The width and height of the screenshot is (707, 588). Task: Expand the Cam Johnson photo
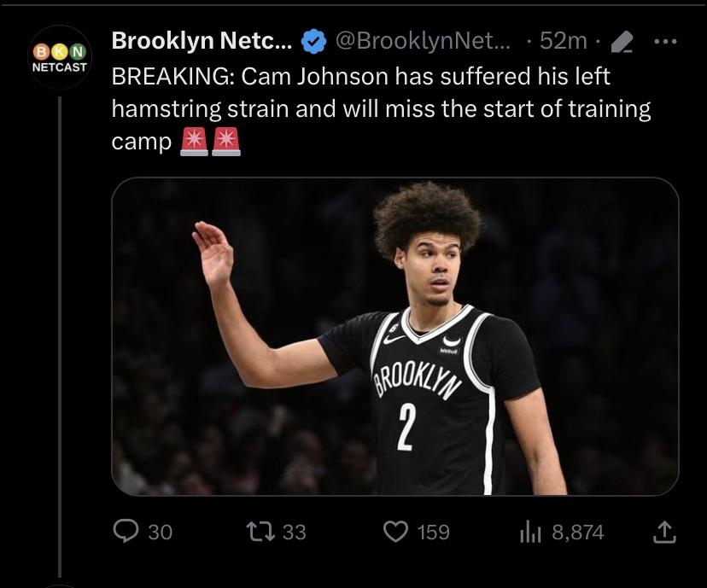pos(394,335)
